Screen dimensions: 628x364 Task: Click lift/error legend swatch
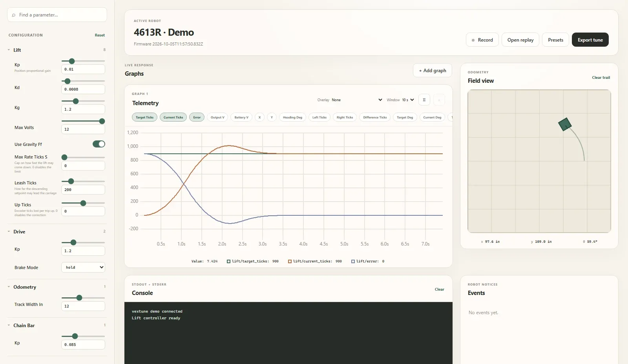coord(353,261)
